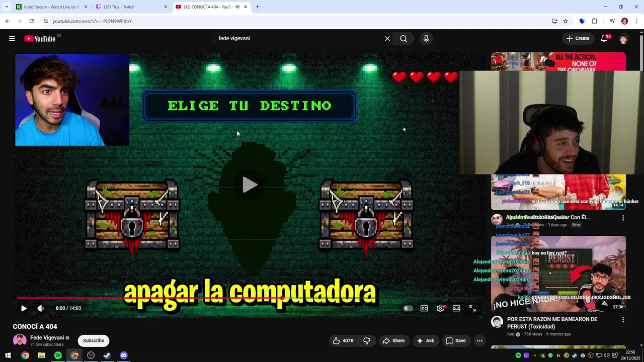
Task: Go back in browser history
Action: coord(7,21)
